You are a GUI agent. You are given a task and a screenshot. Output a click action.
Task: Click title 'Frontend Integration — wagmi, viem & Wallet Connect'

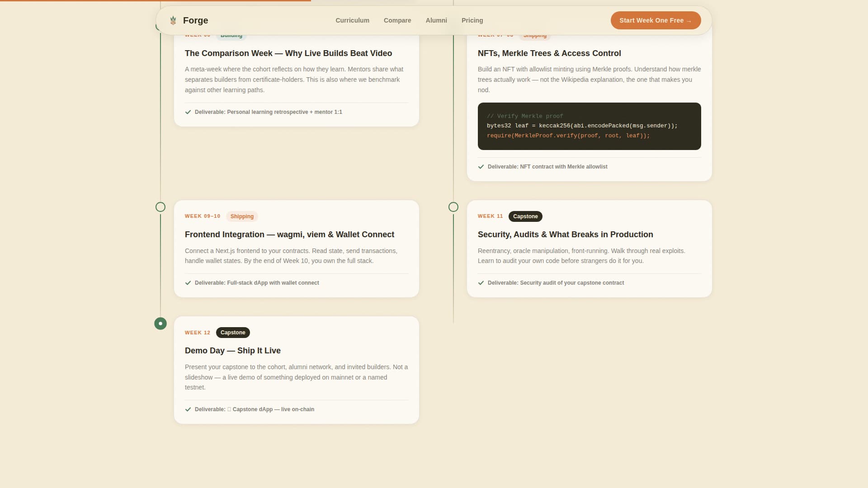(x=289, y=235)
